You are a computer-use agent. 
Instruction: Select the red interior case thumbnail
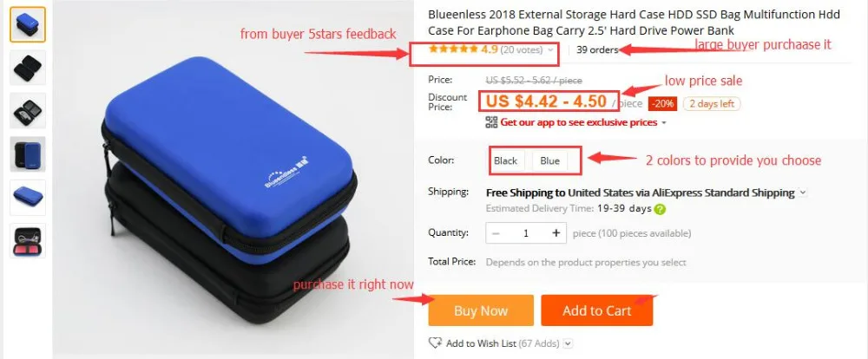(28, 240)
